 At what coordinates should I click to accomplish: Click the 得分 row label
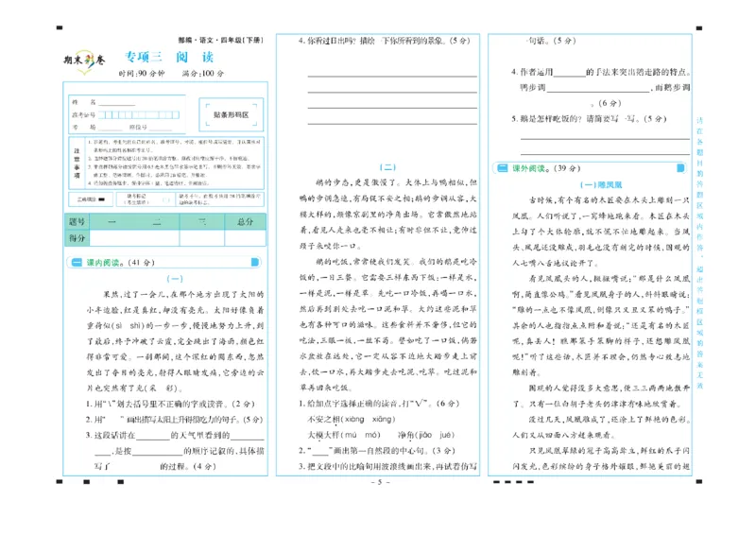coord(77,238)
